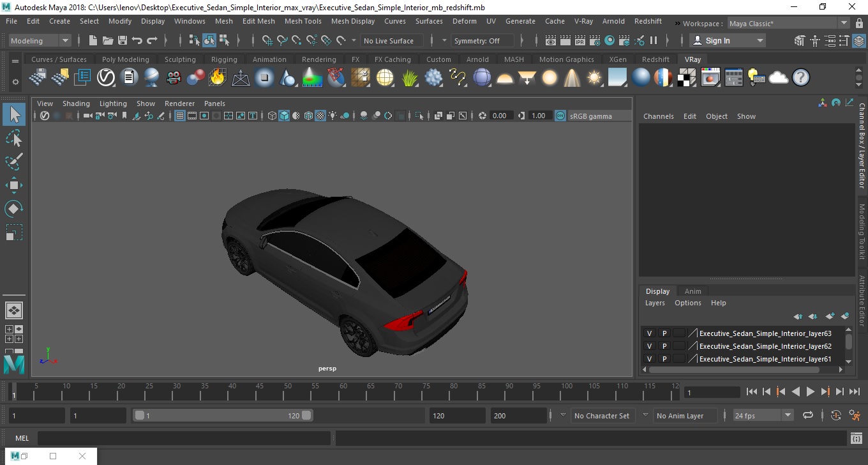Toggle visibility V of layer61
The height and width of the screenshot is (465, 868).
649,359
